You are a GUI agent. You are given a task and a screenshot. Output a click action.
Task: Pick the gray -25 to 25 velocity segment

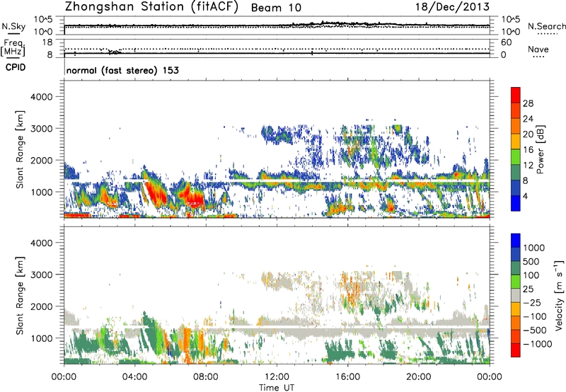516,295
